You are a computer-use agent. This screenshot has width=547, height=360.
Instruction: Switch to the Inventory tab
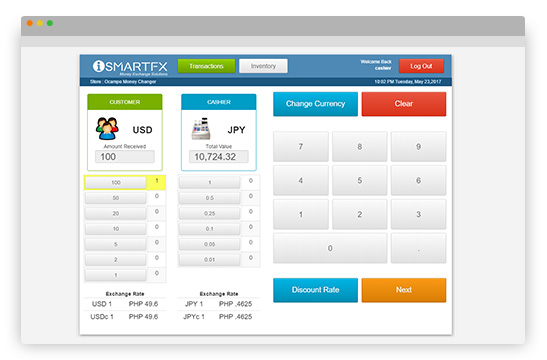[x=263, y=66]
